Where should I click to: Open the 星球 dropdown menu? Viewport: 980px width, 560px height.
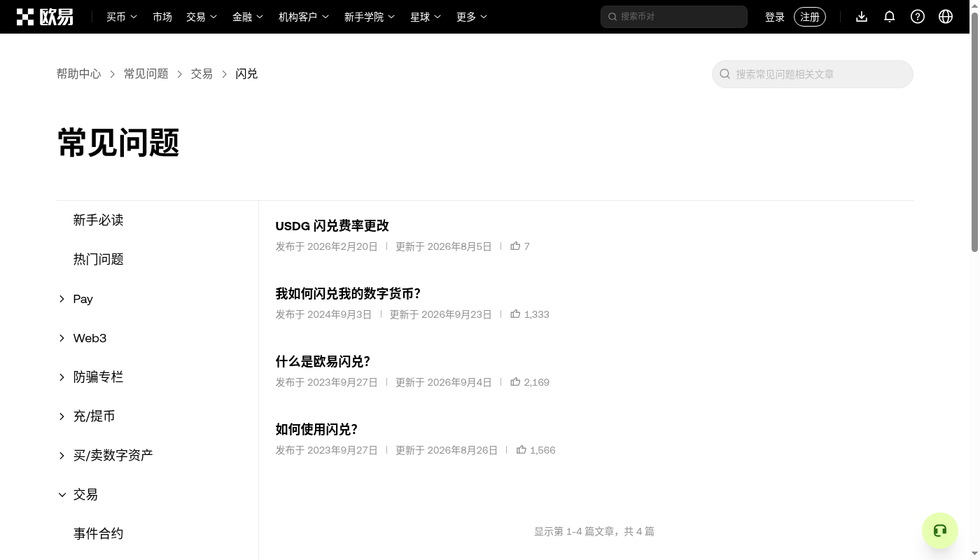pyautogui.click(x=426, y=17)
